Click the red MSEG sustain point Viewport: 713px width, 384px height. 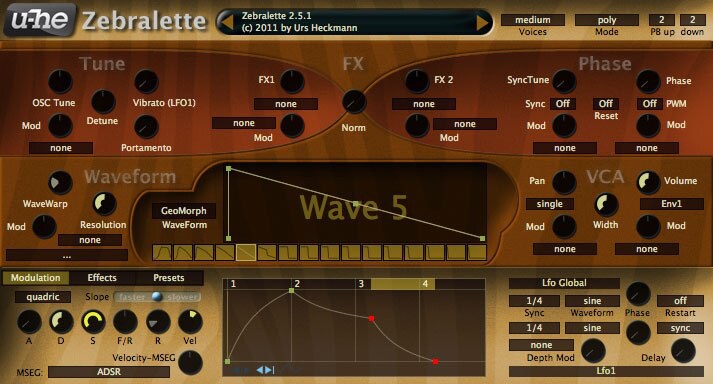[x=372, y=318]
